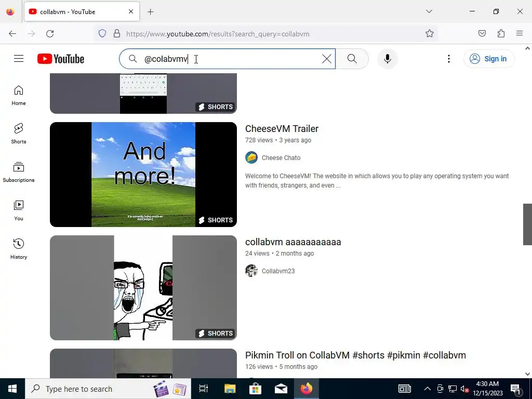Viewport: 532px width, 399px height.
Task: Click the scrollbar up arrow
Action: [x=527, y=48]
